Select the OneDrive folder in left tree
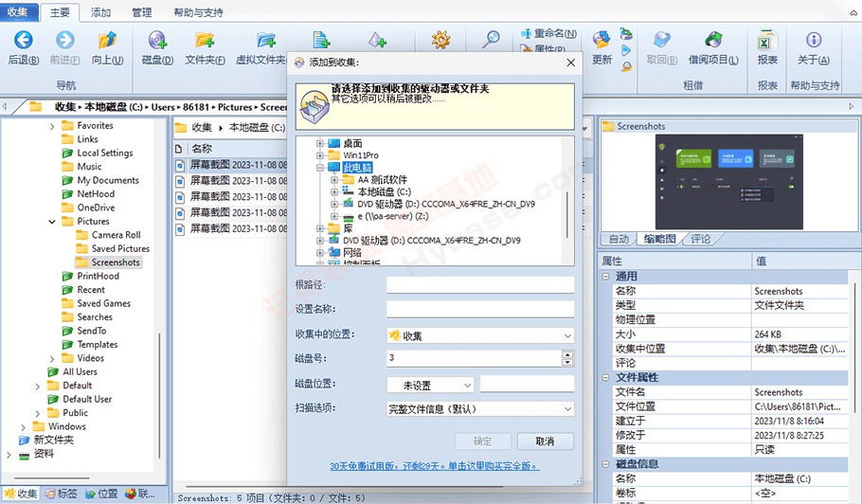The width and height of the screenshot is (862, 504). click(96, 207)
